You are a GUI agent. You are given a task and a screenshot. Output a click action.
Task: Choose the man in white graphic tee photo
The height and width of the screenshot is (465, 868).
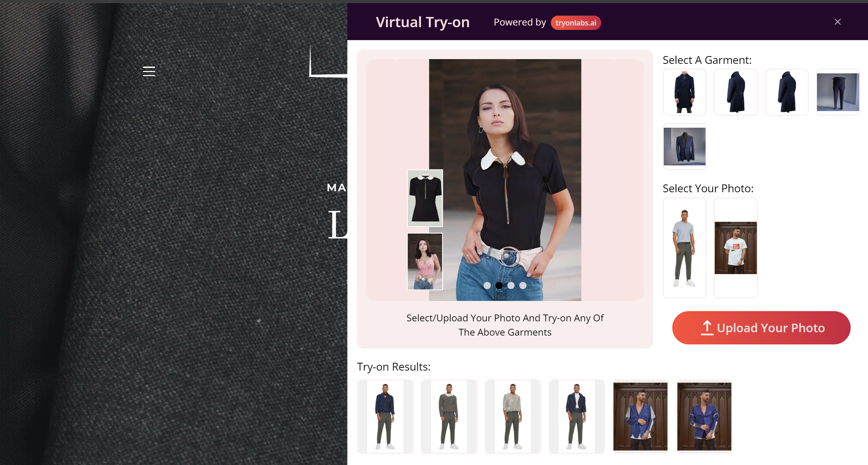(735, 248)
